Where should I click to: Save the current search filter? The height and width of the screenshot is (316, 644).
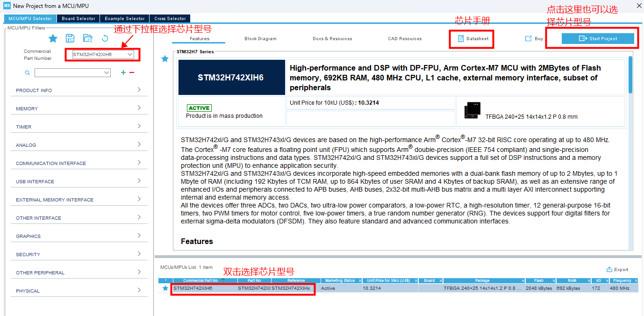tap(70, 38)
